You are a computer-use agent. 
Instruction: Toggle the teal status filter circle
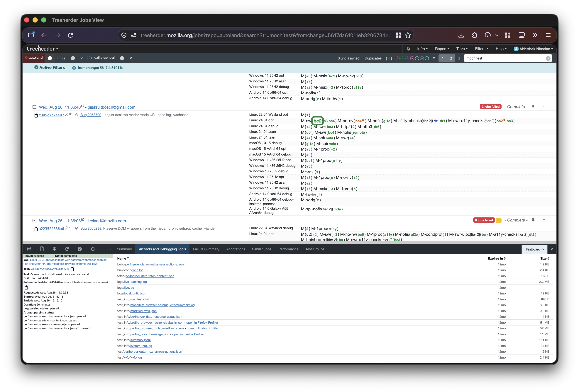(x=427, y=59)
